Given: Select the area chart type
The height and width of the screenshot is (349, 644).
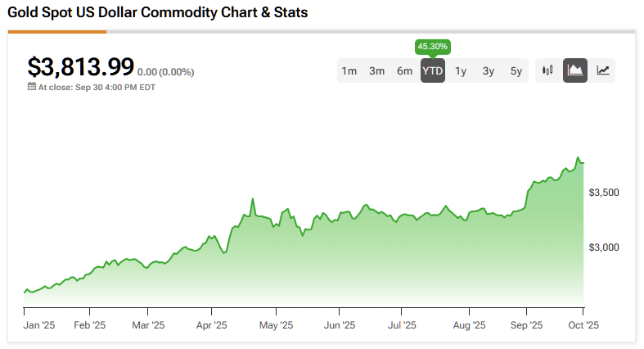Looking at the screenshot, I should point(575,70).
